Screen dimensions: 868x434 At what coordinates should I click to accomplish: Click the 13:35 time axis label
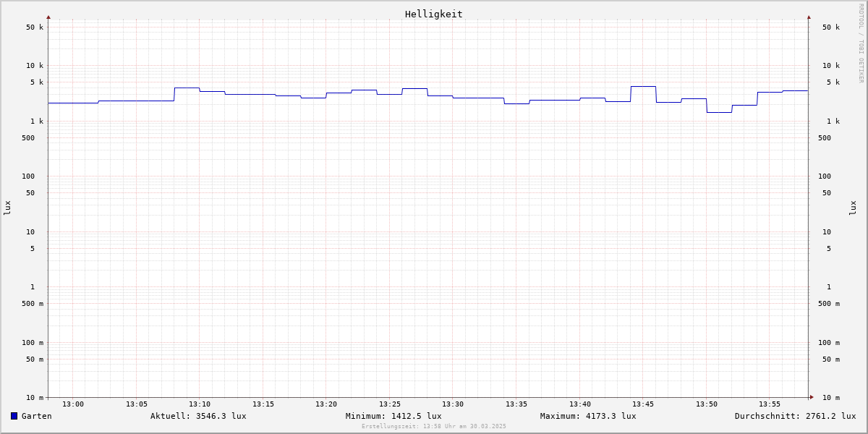(516, 404)
